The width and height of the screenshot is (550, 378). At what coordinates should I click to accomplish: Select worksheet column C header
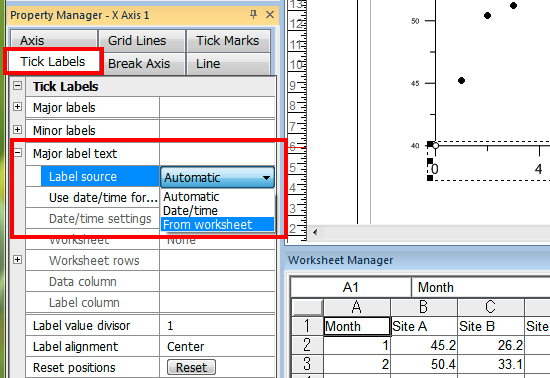point(490,307)
